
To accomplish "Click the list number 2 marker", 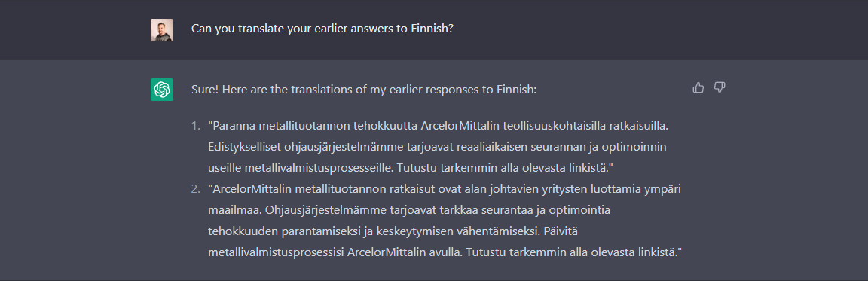I will [196, 189].
